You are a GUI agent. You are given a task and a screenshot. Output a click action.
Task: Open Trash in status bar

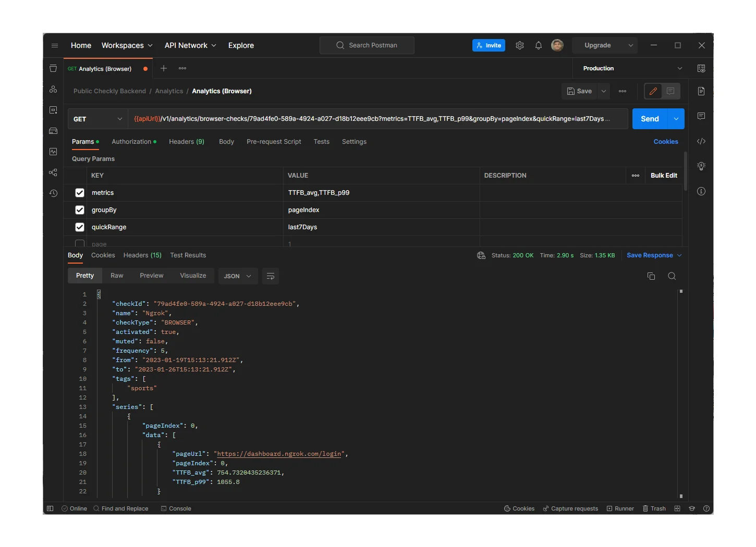click(654, 508)
